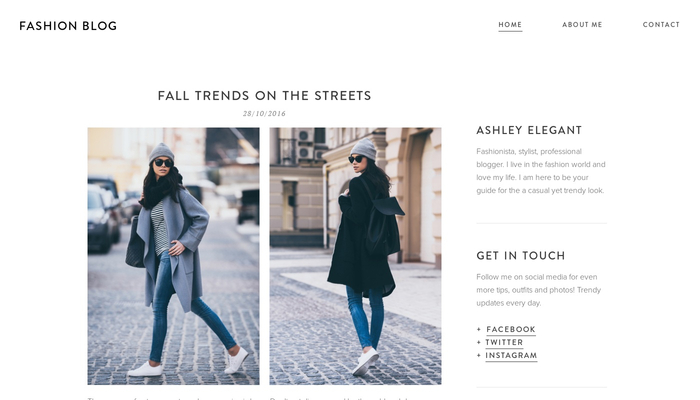Click the plus icon beside Instagram
This screenshot has height=400, width=700.
[479, 355]
